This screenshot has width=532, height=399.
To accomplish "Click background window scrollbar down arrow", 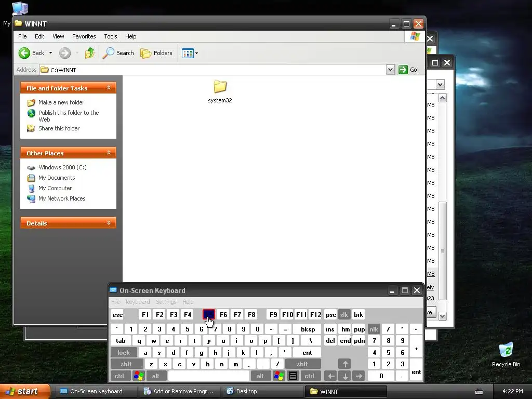I will [x=443, y=316].
